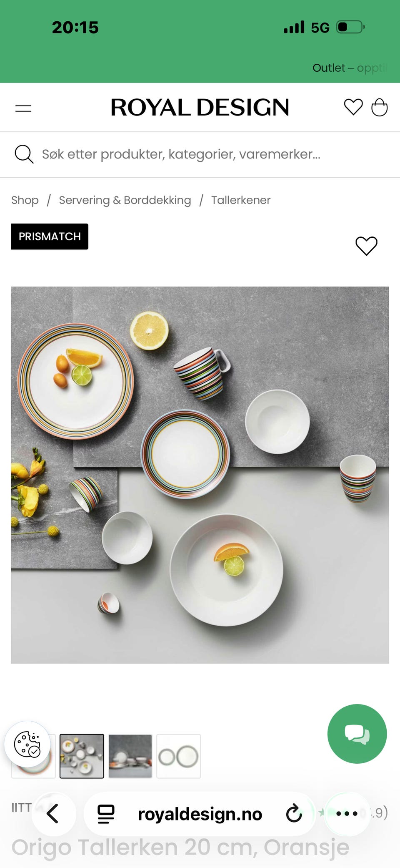Open reader tabs icon in address bar

pos(106,814)
